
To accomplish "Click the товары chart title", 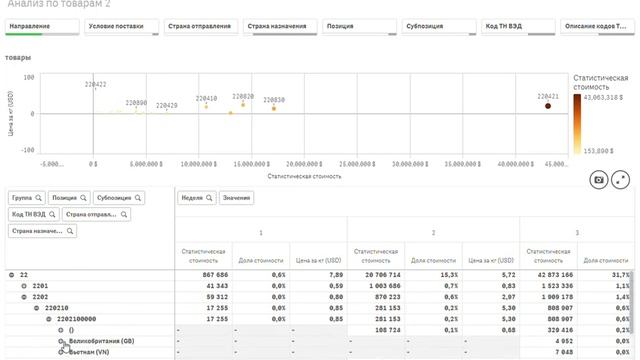I will tap(18, 58).
